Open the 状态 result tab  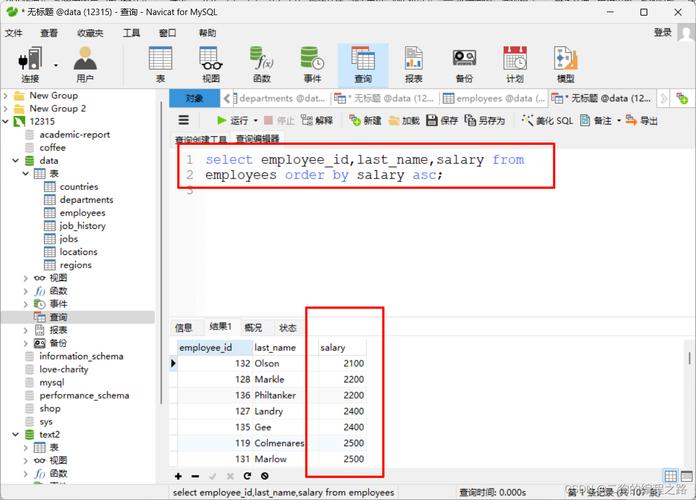[x=288, y=328]
